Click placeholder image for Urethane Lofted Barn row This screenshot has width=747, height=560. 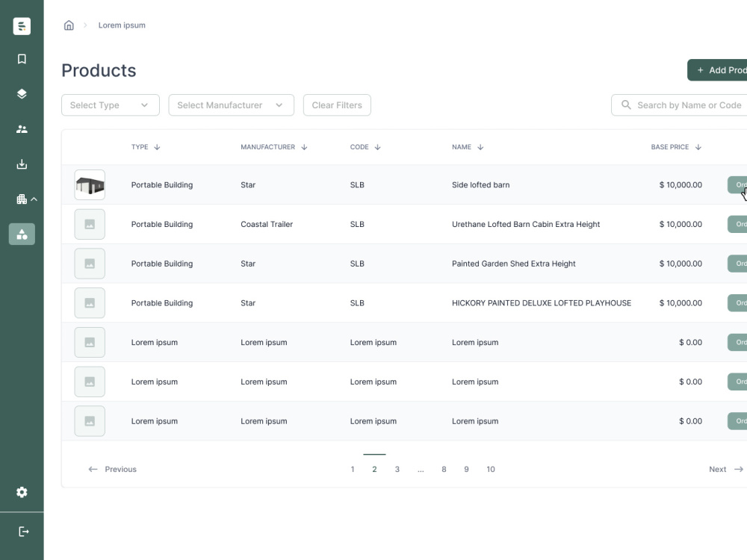[x=90, y=224]
